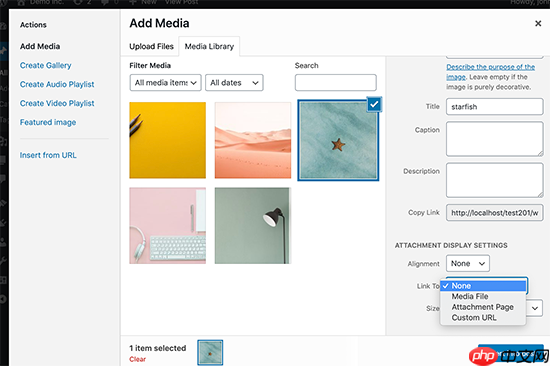Choose the pink keyboard and headphones image
This screenshot has height=366, width=550.
tap(167, 226)
